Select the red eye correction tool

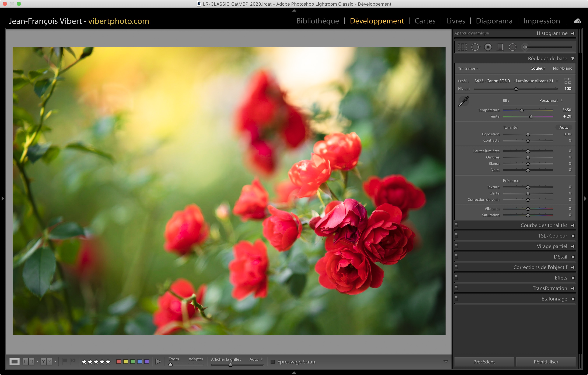pos(488,47)
